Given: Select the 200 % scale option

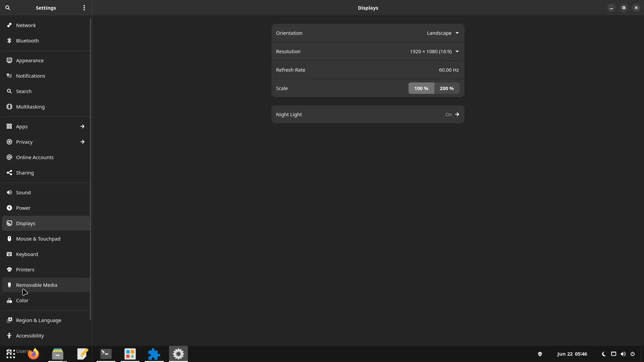Looking at the screenshot, I should pos(446,88).
